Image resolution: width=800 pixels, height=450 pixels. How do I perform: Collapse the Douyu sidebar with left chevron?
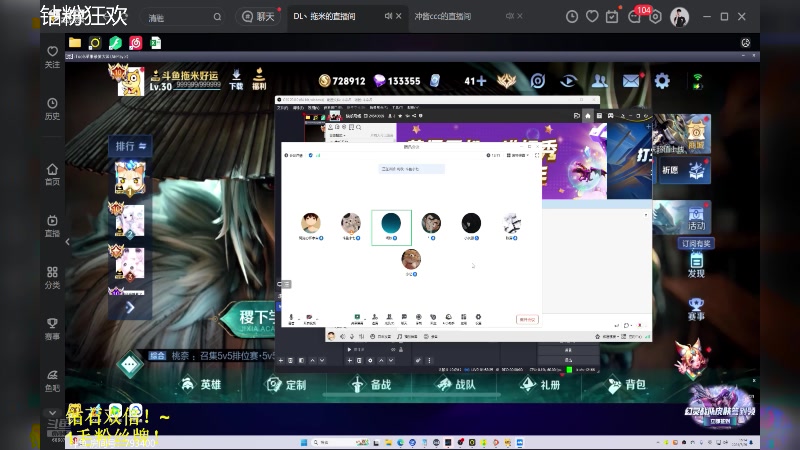tap(67, 242)
